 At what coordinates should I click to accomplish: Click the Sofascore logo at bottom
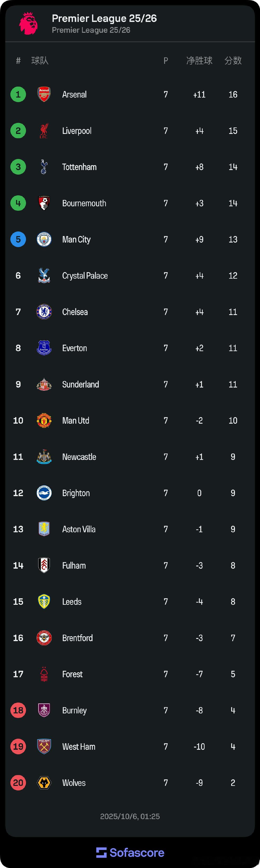130,853
